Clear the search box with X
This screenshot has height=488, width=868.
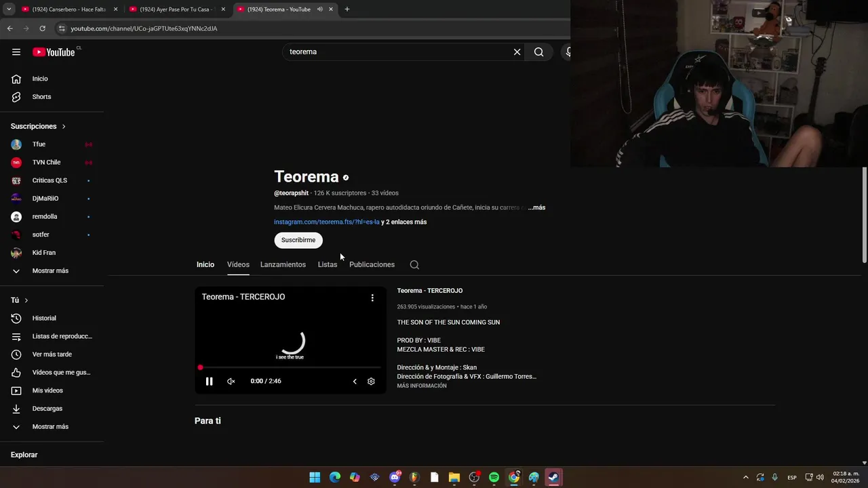(x=517, y=52)
